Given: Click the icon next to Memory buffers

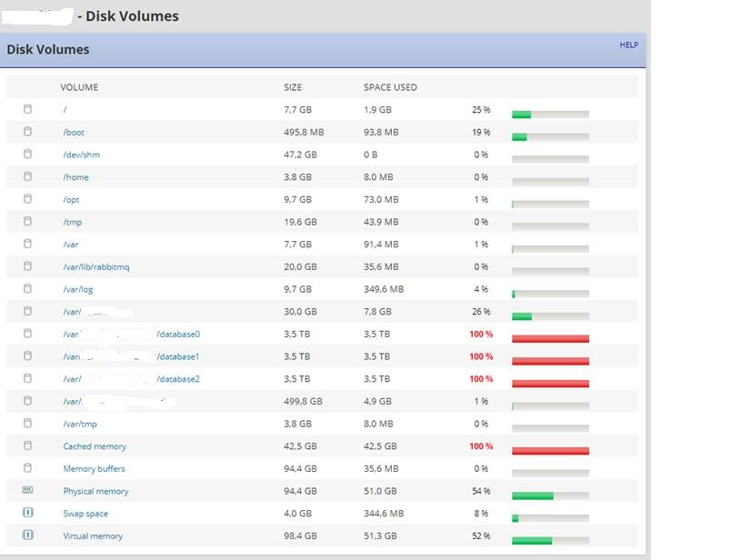Looking at the screenshot, I should [28, 467].
